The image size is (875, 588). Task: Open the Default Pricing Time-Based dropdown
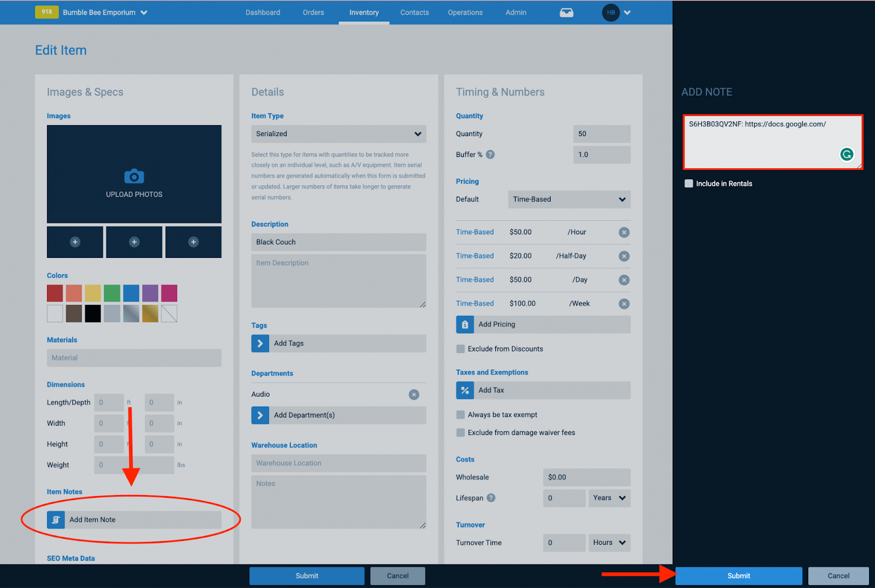tap(569, 199)
